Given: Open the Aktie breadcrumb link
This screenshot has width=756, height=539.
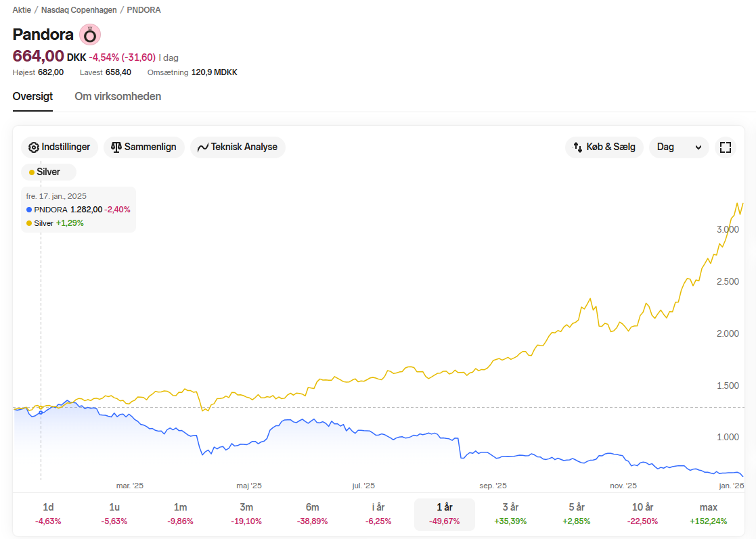Looking at the screenshot, I should click(22, 10).
